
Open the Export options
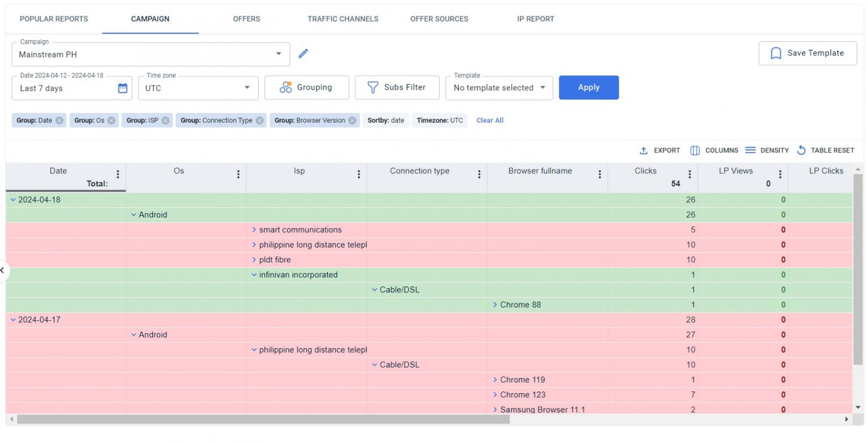point(659,150)
